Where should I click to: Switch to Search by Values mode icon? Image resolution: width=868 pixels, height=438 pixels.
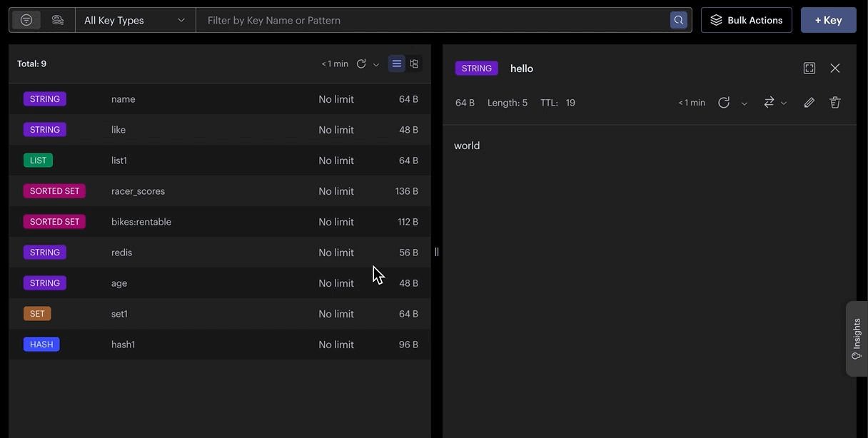click(x=58, y=20)
